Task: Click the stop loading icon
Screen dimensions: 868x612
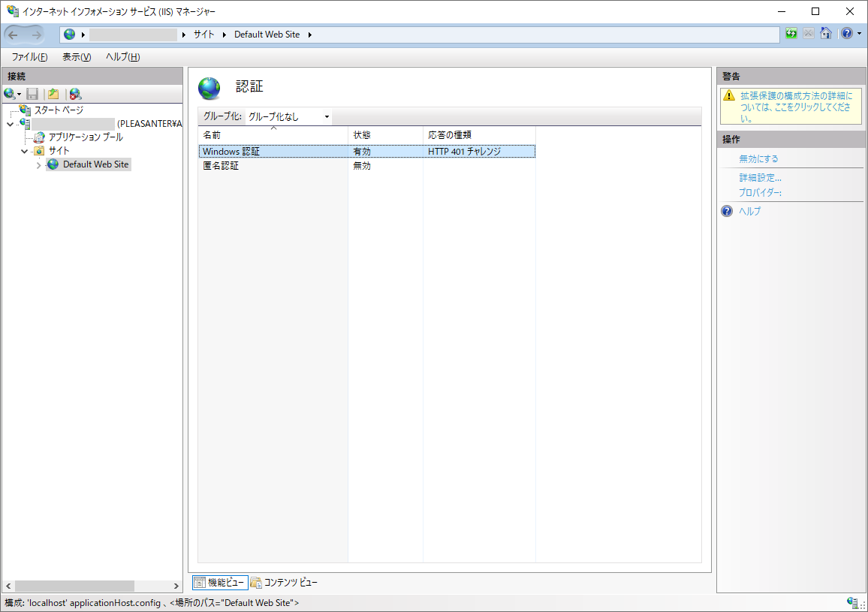Action: tap(808, 34)
